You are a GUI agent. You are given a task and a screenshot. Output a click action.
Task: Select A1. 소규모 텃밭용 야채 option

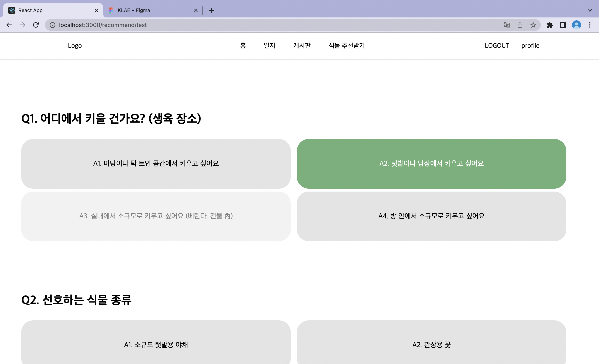[156, 342]
